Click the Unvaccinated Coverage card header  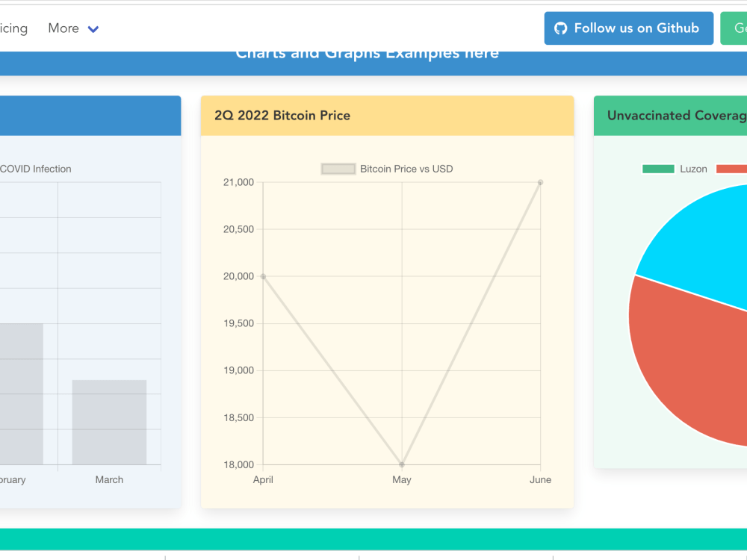coord(671,115)
